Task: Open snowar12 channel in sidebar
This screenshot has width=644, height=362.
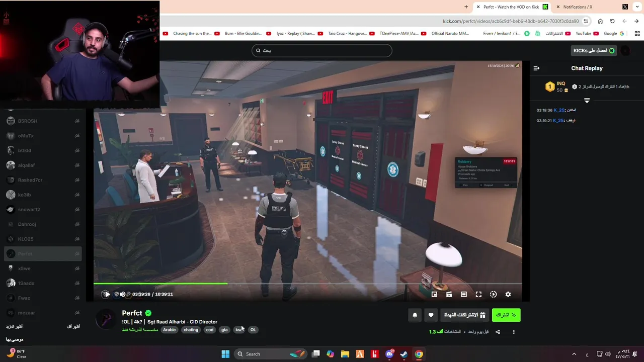Action: tap(43, 210)
